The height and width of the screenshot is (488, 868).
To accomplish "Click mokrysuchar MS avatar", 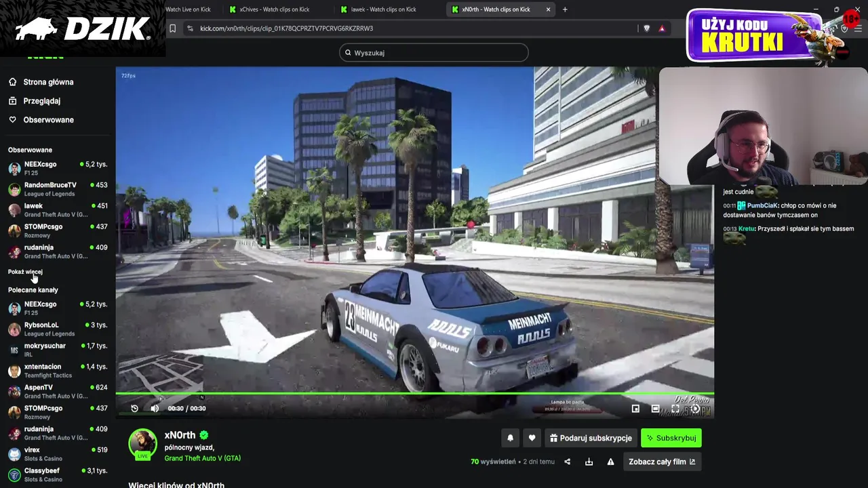I will 14,350.
